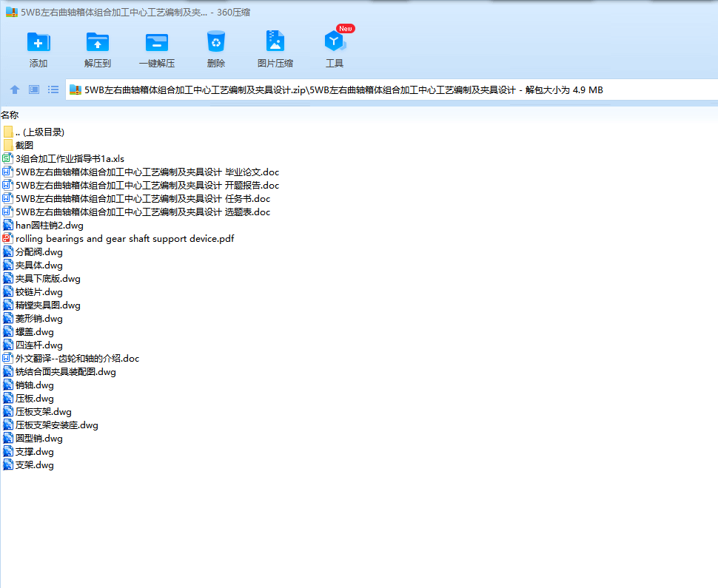Image resolution: width=718 pixels, height=588 pixels.
Task: Click the archive path address field
Action: click(x=392, y=89)
